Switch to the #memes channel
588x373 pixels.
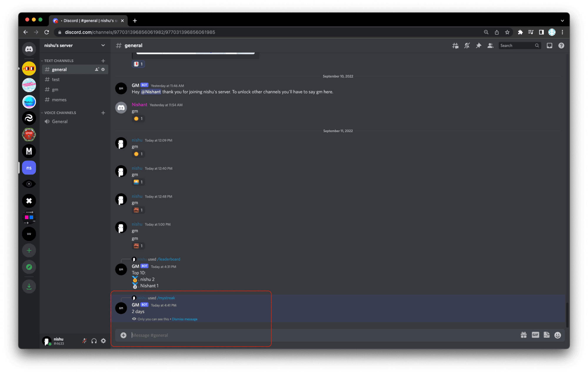(x=59, y=100)
